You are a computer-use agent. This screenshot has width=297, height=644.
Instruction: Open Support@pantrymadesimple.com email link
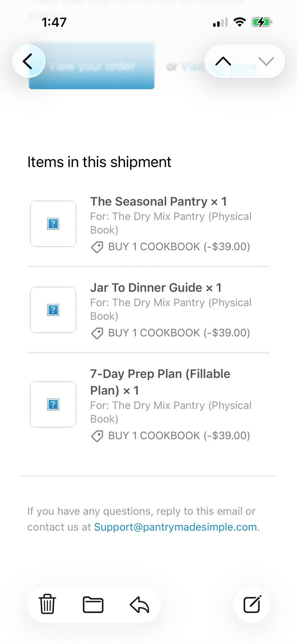coord(175,527)
